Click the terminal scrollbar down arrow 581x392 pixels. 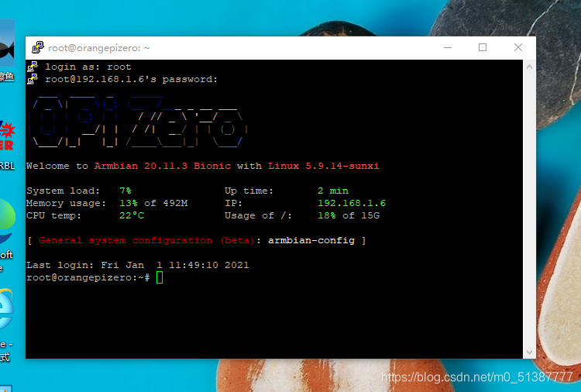(529, 352)
